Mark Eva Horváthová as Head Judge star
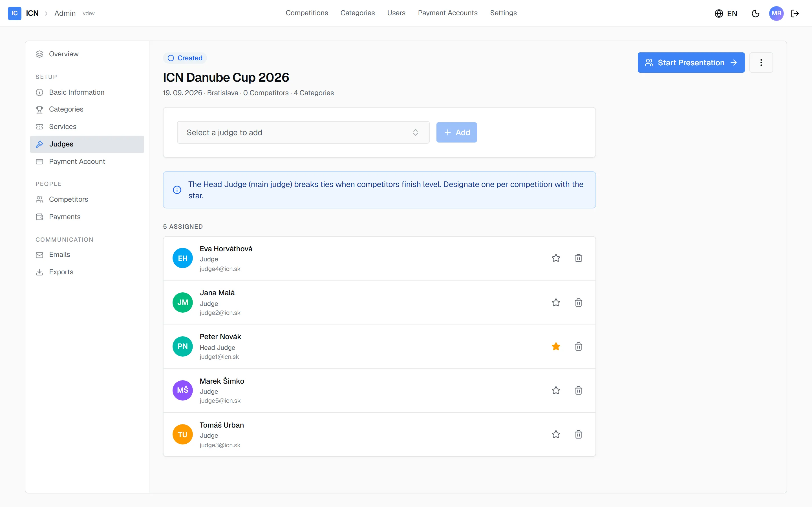This screenshot has width=812, height=507. click(556, 258)
